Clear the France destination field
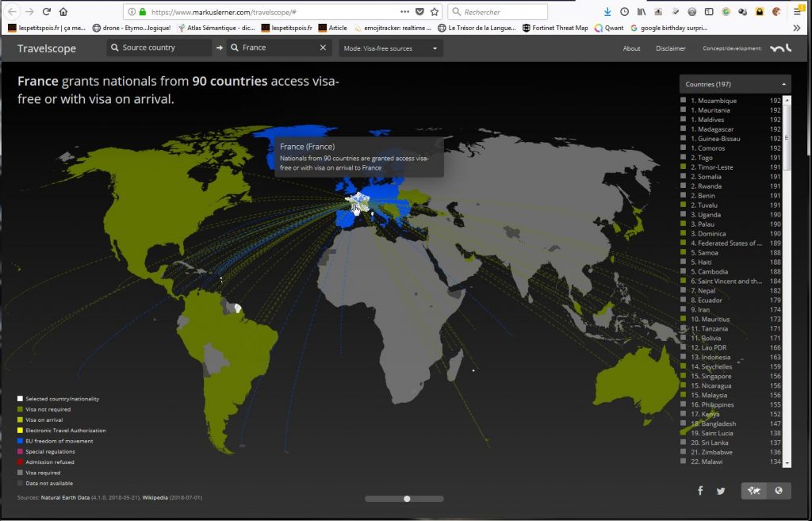 click(323, 48)
